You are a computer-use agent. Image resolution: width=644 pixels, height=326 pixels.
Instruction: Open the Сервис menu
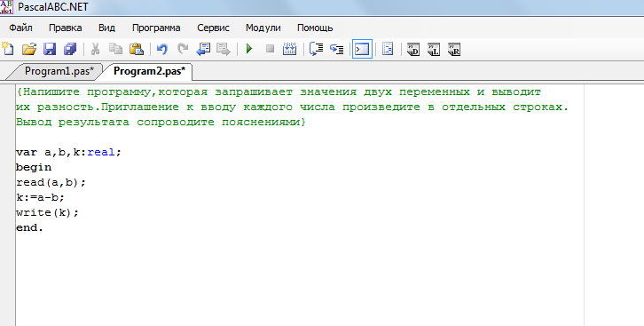tap(213, 28)
